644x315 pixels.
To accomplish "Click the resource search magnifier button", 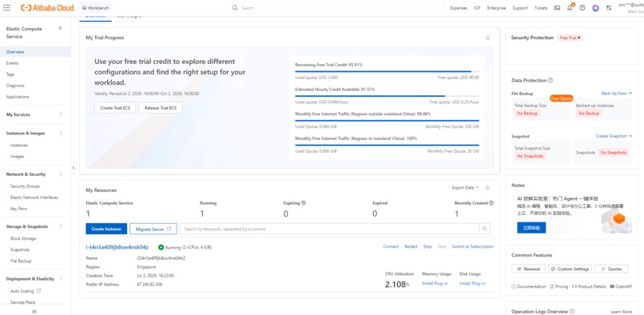I will pos(485,229).
